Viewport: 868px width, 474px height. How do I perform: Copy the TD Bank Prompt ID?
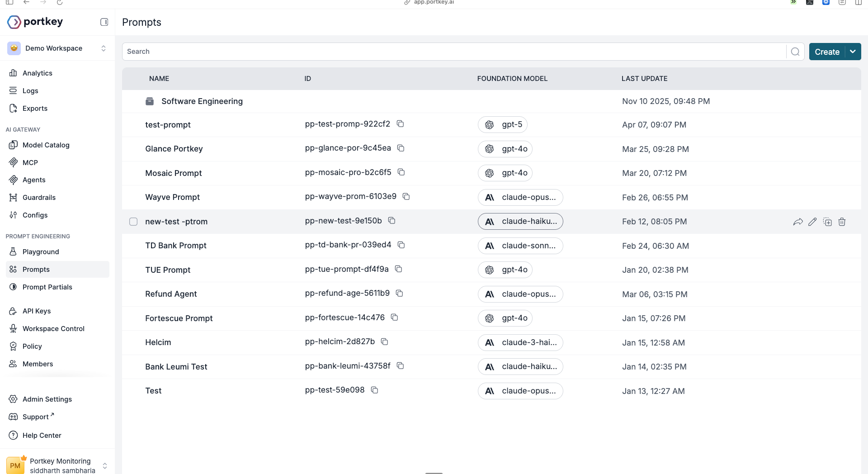401,245
